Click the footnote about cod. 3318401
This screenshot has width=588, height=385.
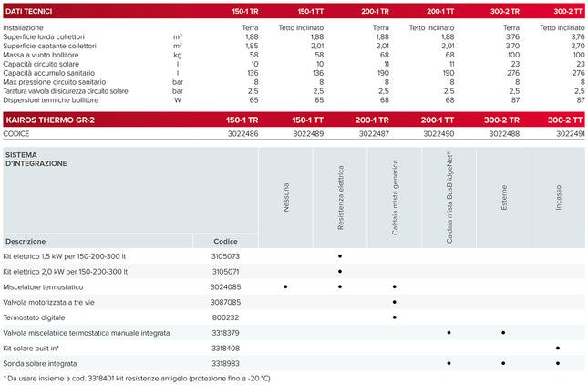coord(136,378)
